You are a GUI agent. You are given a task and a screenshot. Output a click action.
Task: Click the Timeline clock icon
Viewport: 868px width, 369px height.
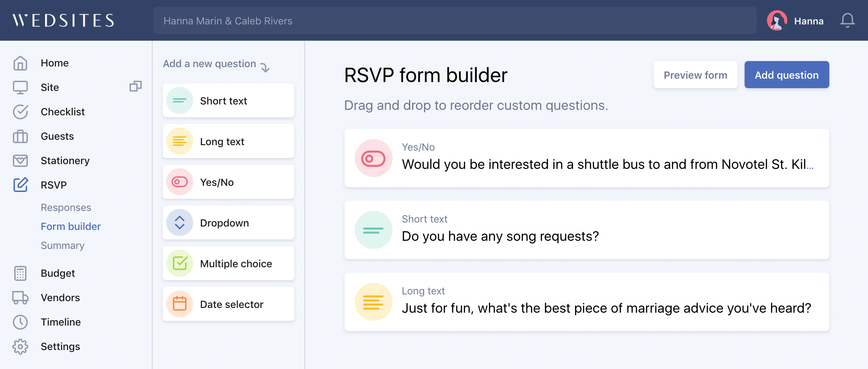(20, 322)
